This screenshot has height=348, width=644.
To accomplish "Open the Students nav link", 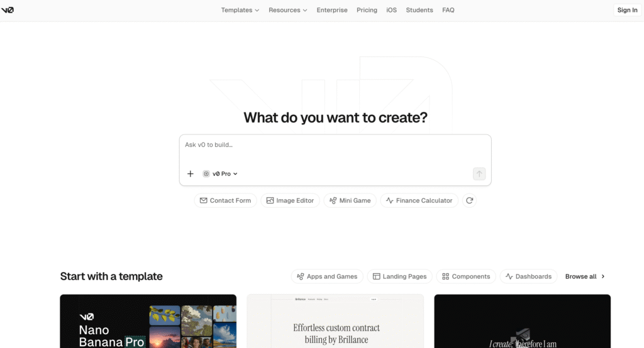I will click(419, 10).
